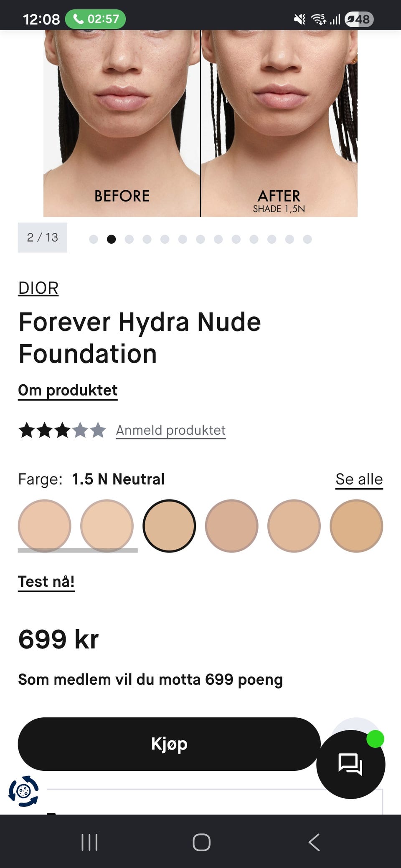
Task: Click the Anmeld produktet link
Action: click(x=171, y=430)
